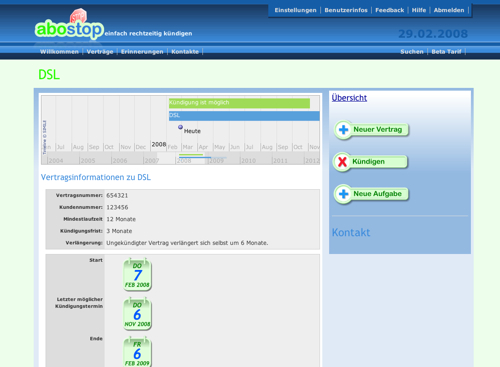The height and width of the screenshot is (367, 500).
Task: Click the Kündigen button
Action: point(371,162)
